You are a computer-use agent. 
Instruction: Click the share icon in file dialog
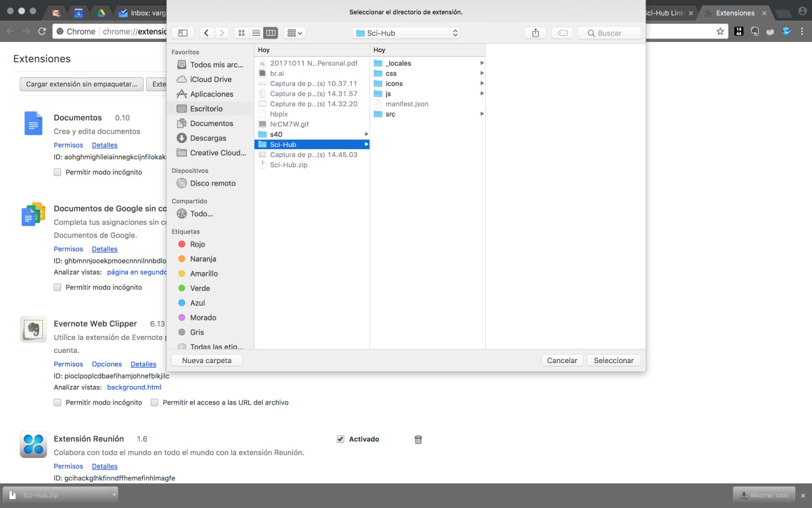[535, 33]
